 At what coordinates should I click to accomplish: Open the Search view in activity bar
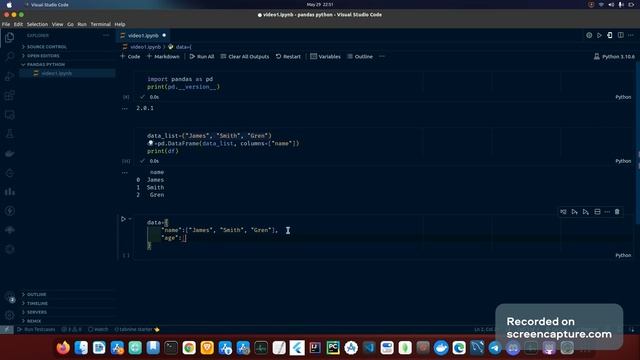click(9, 56)
